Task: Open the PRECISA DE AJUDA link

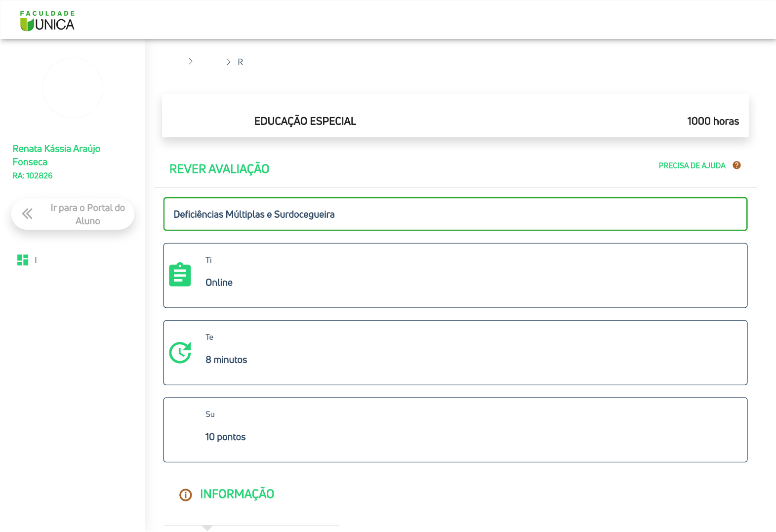Action: [x=692, y=165]
